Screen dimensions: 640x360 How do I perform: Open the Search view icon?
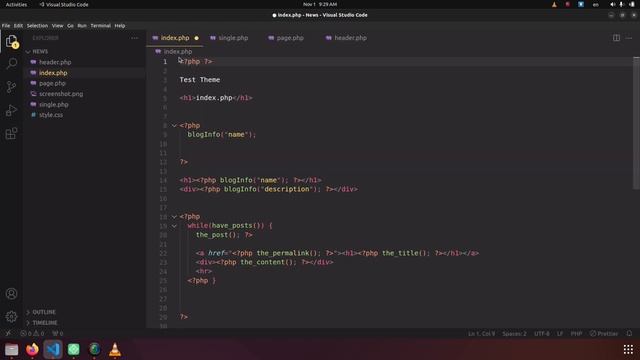(11, 63)
